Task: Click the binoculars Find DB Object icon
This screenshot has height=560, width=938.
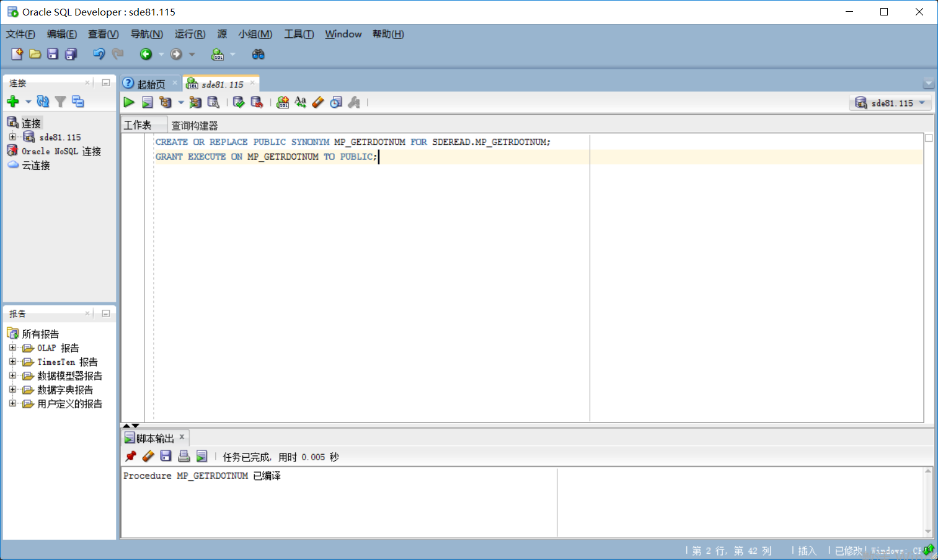Action: pos(259,55)
